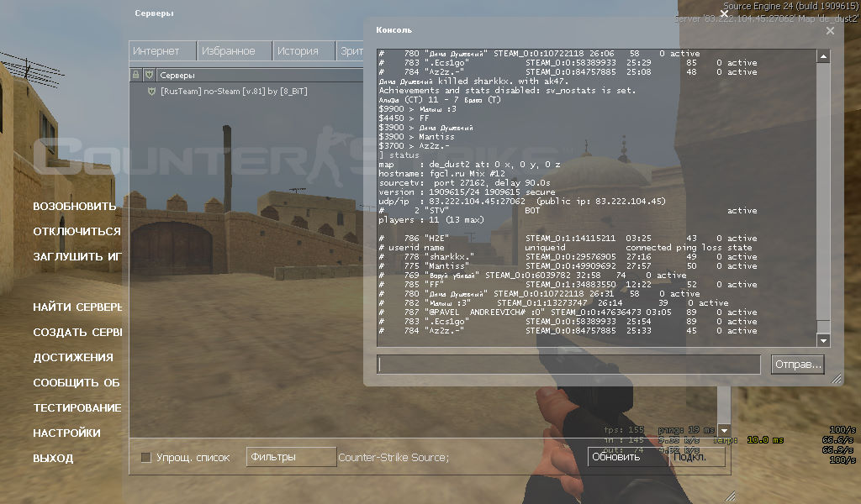This screenshot has width=861, height=504.
Task: Open НАСТРОЙКИ menu entry
Action: coord(67,433)
